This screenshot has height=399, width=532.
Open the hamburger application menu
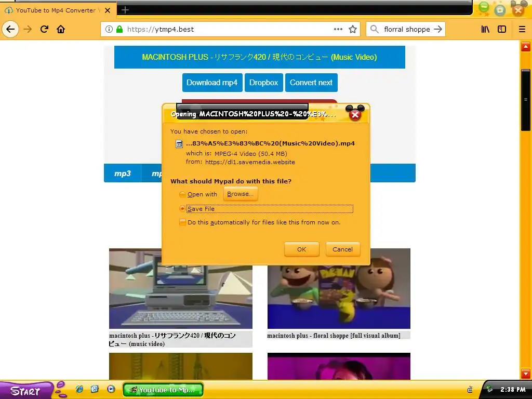pos(522,29)
